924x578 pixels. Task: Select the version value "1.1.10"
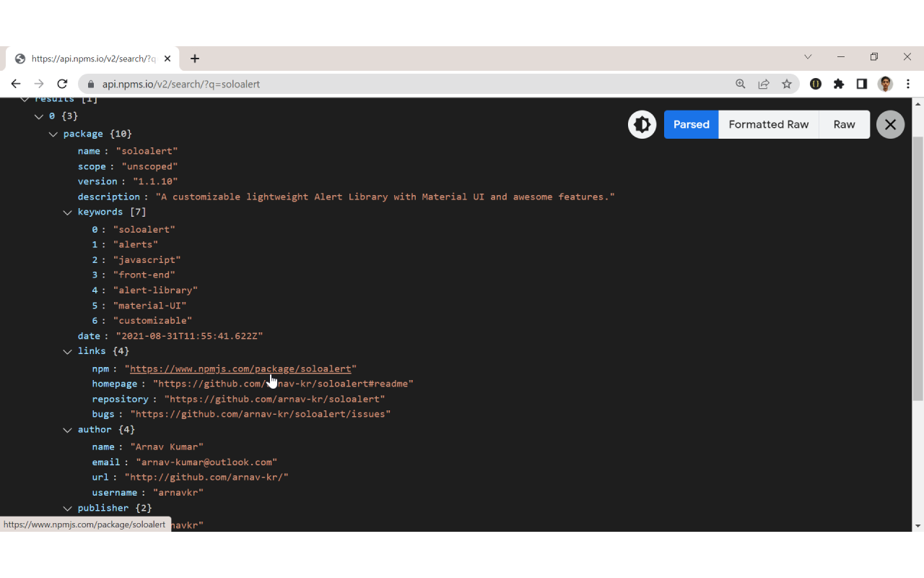click(155, 181)
